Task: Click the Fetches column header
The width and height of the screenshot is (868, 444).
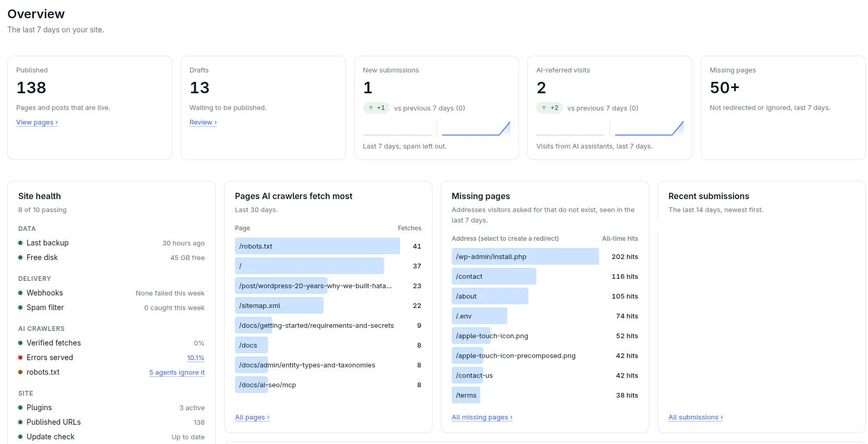Action: [410, 228]
